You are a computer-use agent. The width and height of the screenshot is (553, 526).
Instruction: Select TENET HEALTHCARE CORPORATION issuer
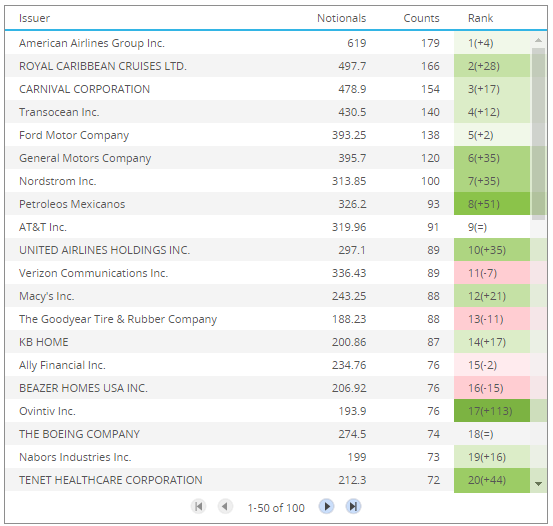pyautogui.click(x=111, y=480)
